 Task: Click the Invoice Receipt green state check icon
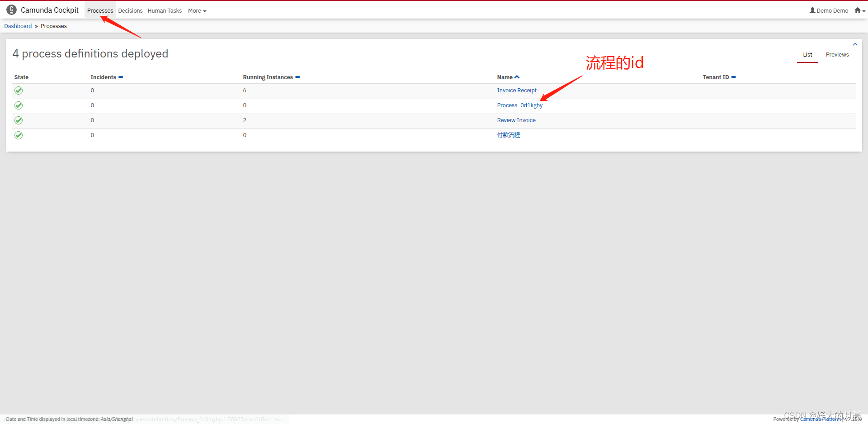19,91
